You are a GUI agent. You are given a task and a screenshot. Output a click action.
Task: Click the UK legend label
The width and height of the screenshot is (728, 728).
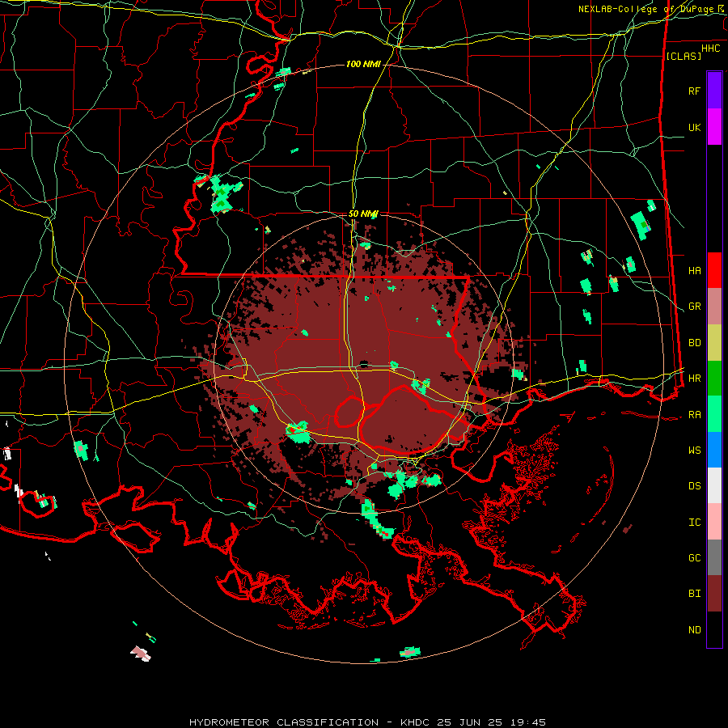695,127
